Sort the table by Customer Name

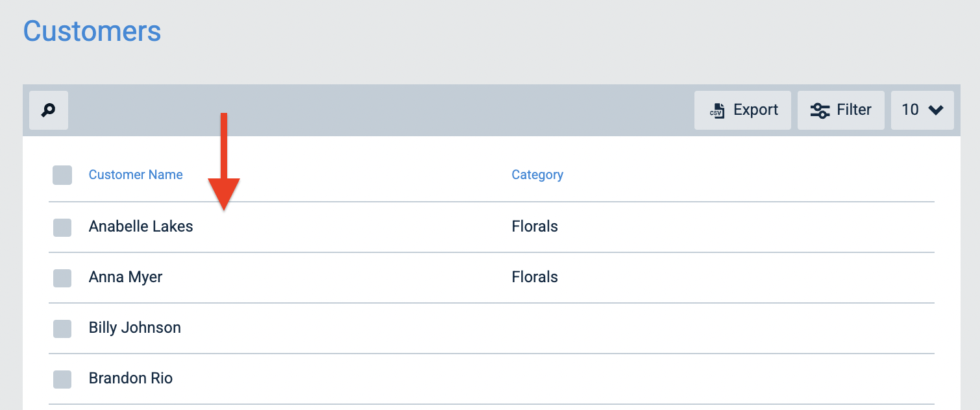tap(135, 175)
